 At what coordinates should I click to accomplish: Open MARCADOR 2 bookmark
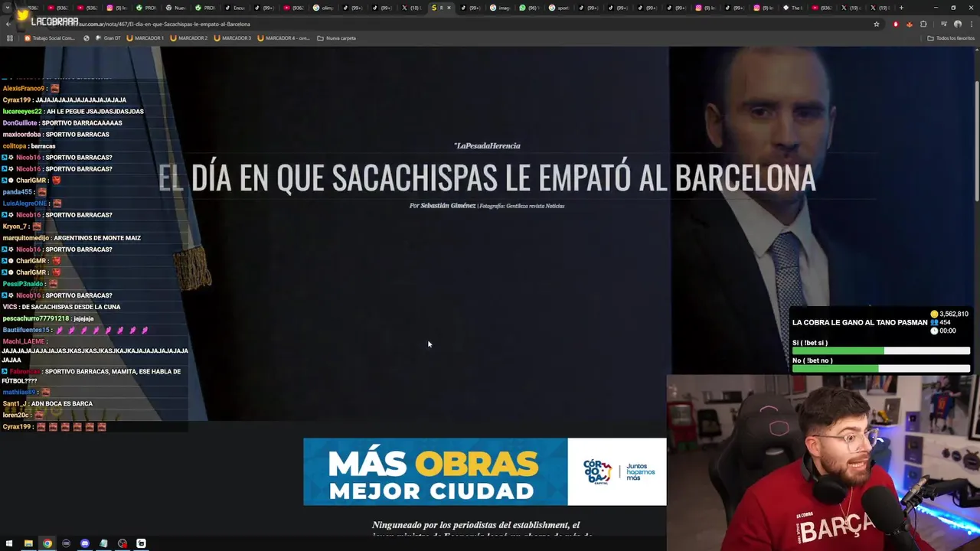tap(189, 37)
